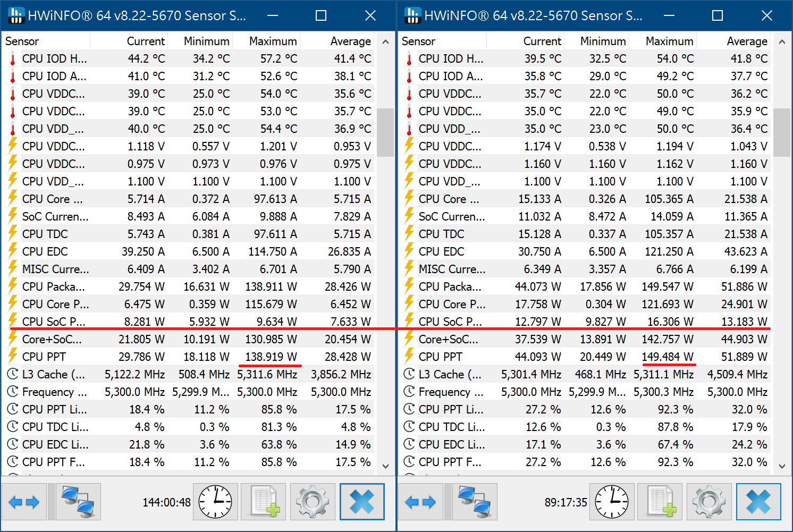Viewport: 793px width, 532px height.
Task: Click the Maximum column header in left window
Action: [273, 41]
